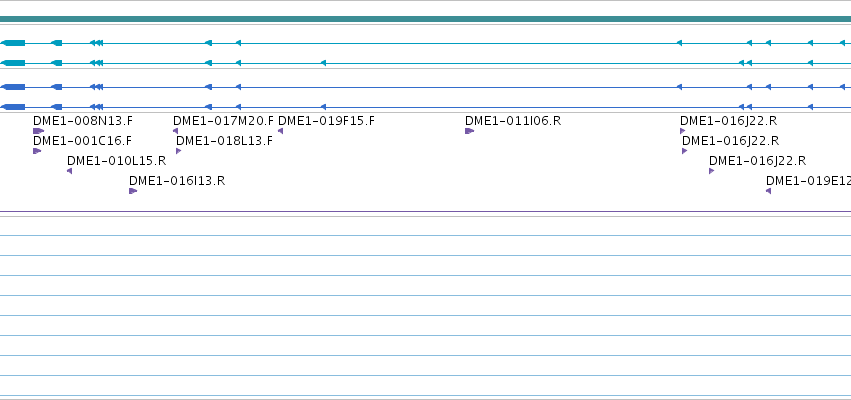This screenshot has height=400, width=851.
Task: Click the purple arrow glyph under DME1-018L13.F
Action: click(179, 151)
